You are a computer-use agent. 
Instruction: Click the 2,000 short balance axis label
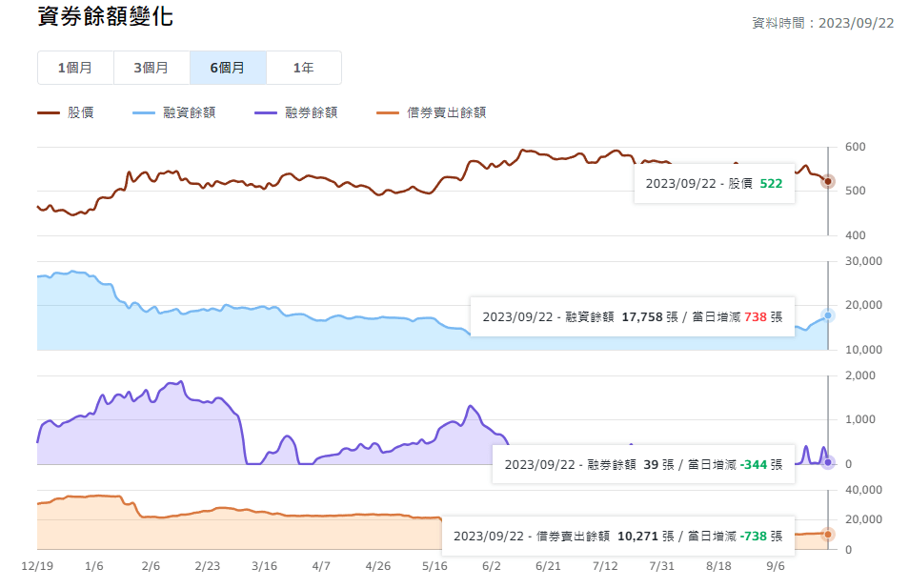tap(860, 375)
